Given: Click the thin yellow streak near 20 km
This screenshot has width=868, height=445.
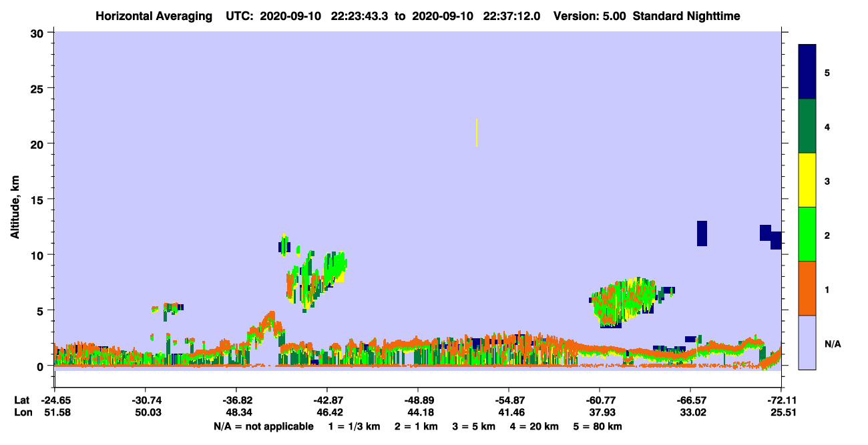Looking at the screenshot, I should 477,133.
